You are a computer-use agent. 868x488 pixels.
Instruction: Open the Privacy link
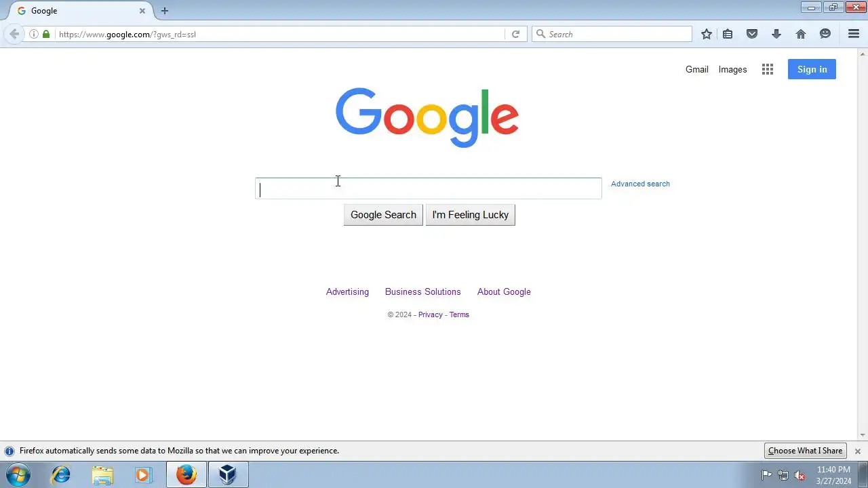[430, 314]
